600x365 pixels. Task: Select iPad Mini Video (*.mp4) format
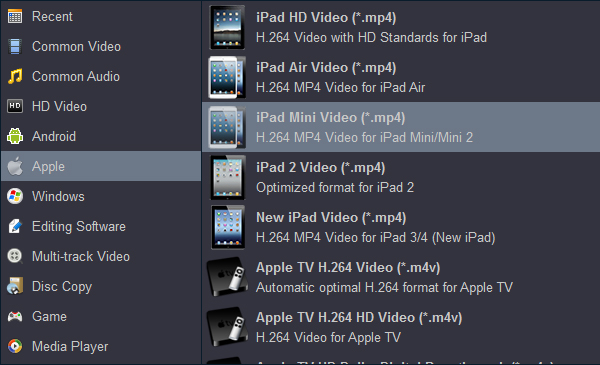pyautogui.click(x=401, y=127)
